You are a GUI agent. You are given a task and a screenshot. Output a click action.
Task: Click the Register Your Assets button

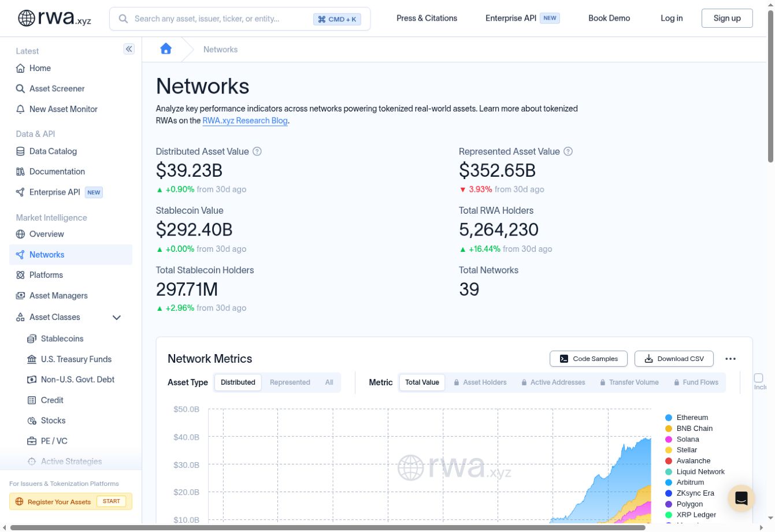click(x=71, y=501)
